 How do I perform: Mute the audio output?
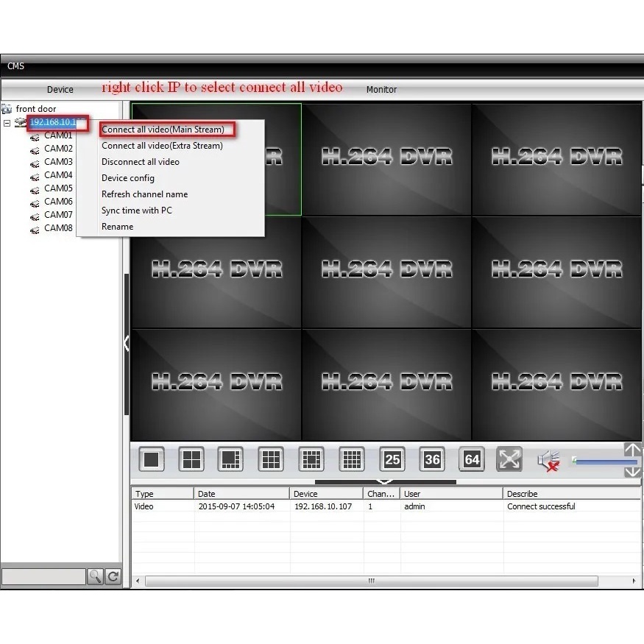click(x=548, y=459)
